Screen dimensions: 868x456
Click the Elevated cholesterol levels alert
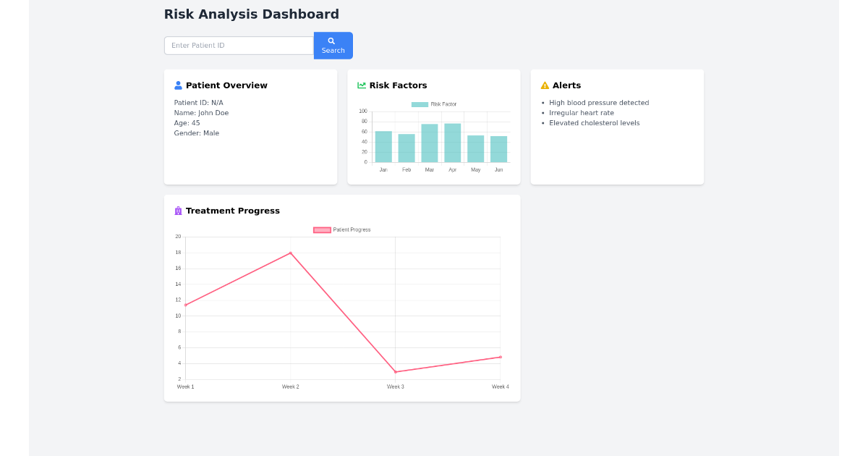click(594, 122)
